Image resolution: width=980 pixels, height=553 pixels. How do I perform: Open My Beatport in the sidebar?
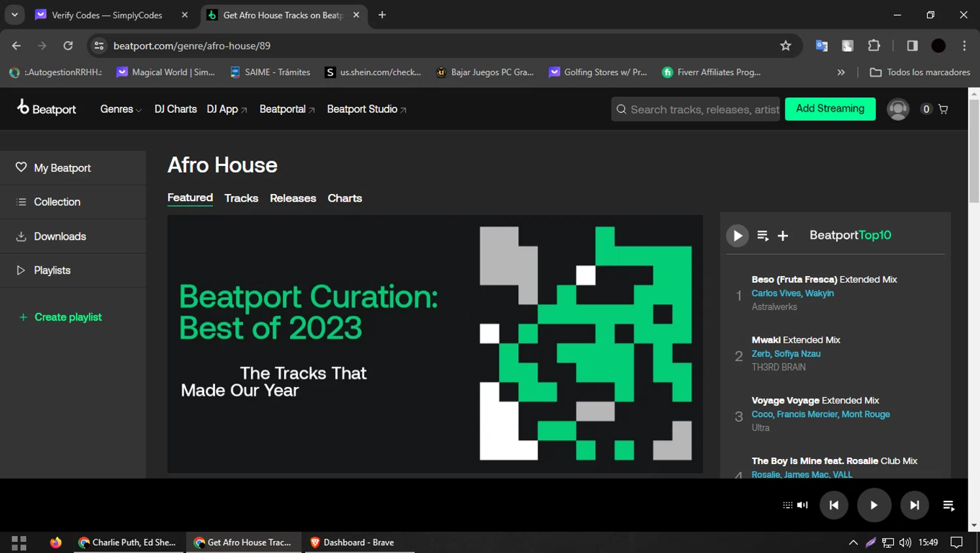click(73, 168)
